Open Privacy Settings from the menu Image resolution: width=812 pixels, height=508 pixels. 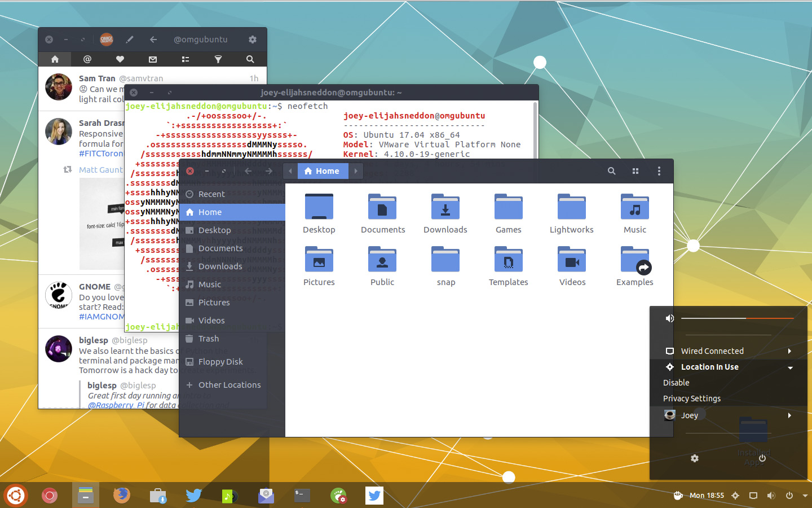pyautogui.click(x=692, y=398)
